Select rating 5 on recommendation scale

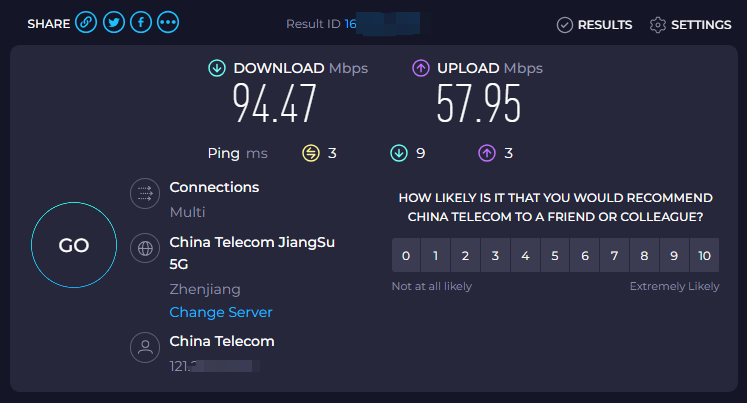pos(555,256)
